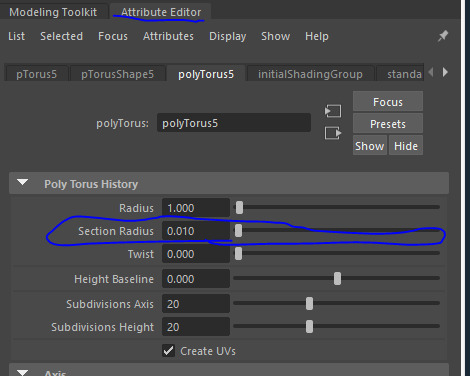Screen dimensions: 470x376
Task: Click the Radius value field 1.000
Action: 196,208
